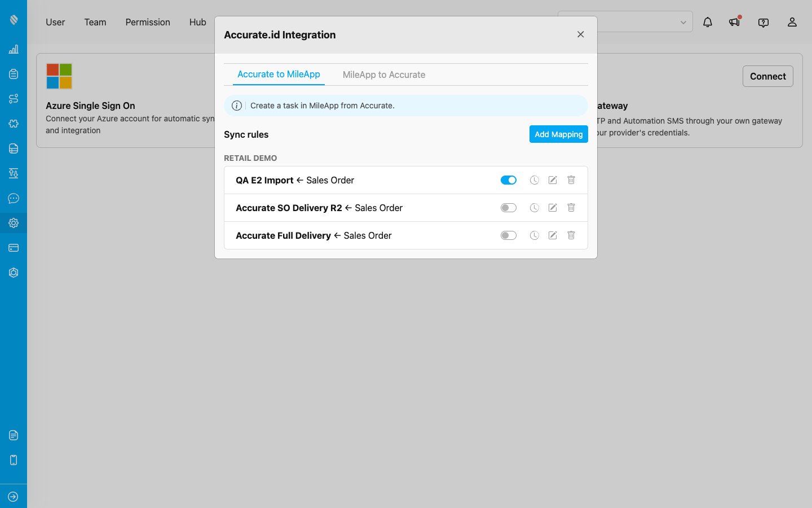812x508 pixels.
Task: View sync history for Accurate SO Delivery R2
Action: (535, 208)
